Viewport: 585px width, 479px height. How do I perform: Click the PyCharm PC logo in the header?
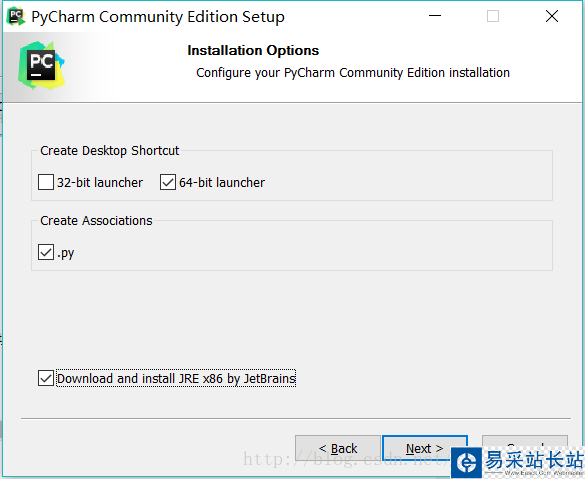coord(41,66)
